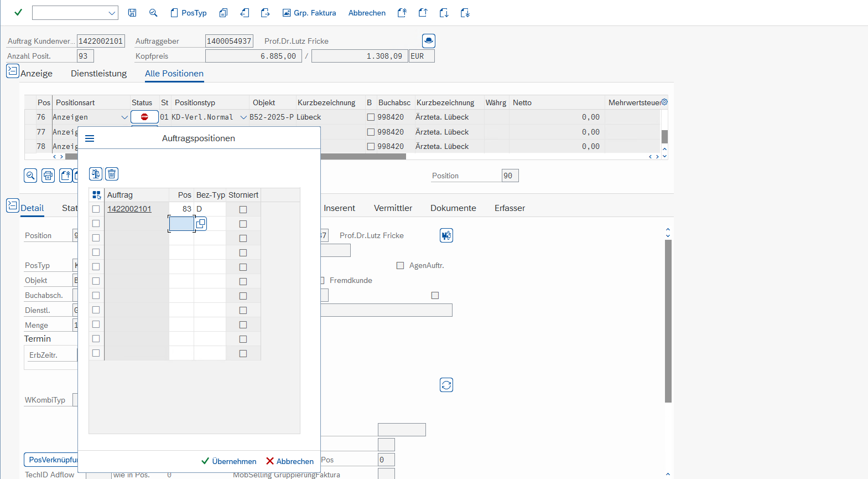Click the PosVerknüpfung button
The width and height of the screenshot is (868, 479).
[51, 460]
